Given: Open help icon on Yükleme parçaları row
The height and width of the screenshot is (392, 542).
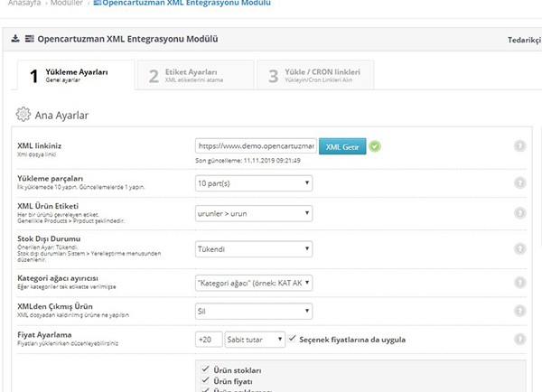Looking at the screenshot, I should coord(520,182).
